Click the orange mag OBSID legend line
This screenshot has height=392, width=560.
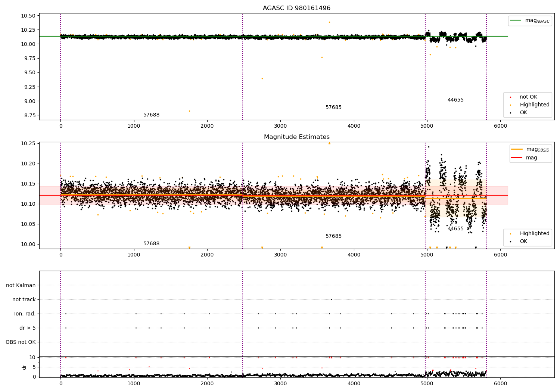click(x=517, y=149)
